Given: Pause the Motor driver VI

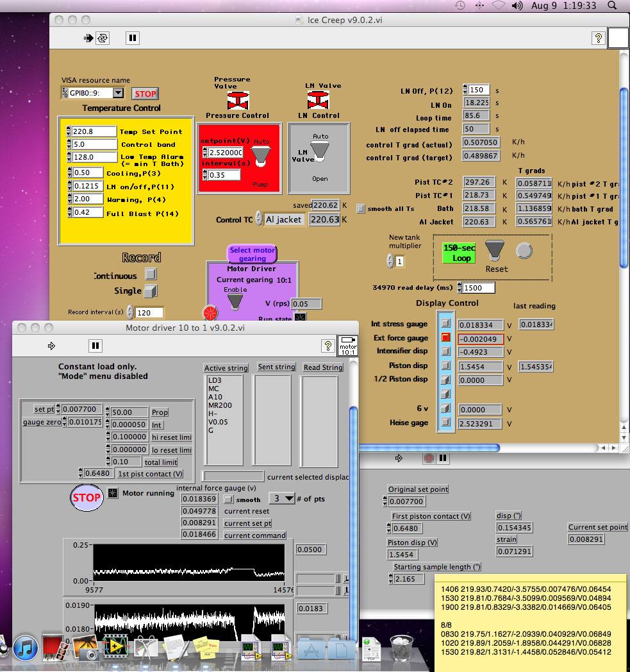Looking at the screenshot, I should point(95,346).
